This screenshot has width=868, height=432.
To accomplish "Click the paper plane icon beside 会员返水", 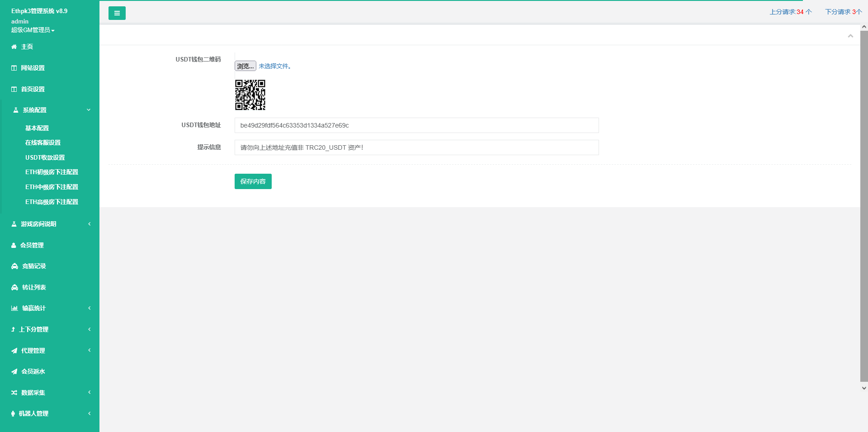I will click(x=14, y=371).
